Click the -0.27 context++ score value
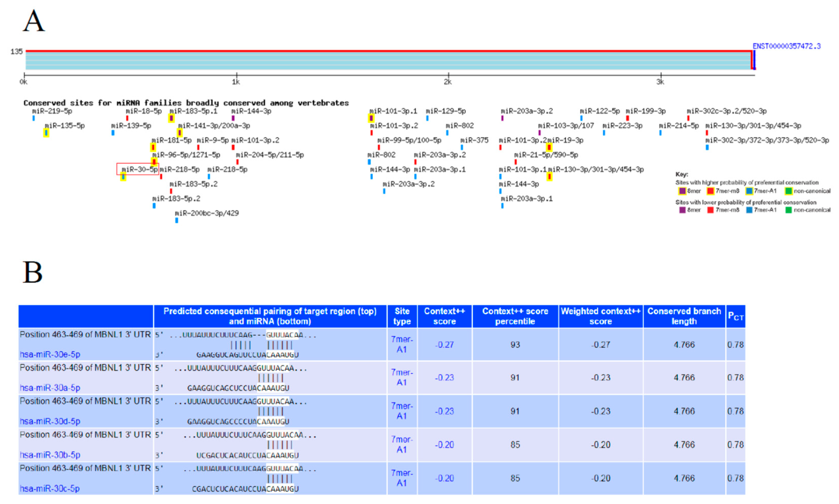Image resolution: width=839 pixels, height=504 pixels. 444,345
